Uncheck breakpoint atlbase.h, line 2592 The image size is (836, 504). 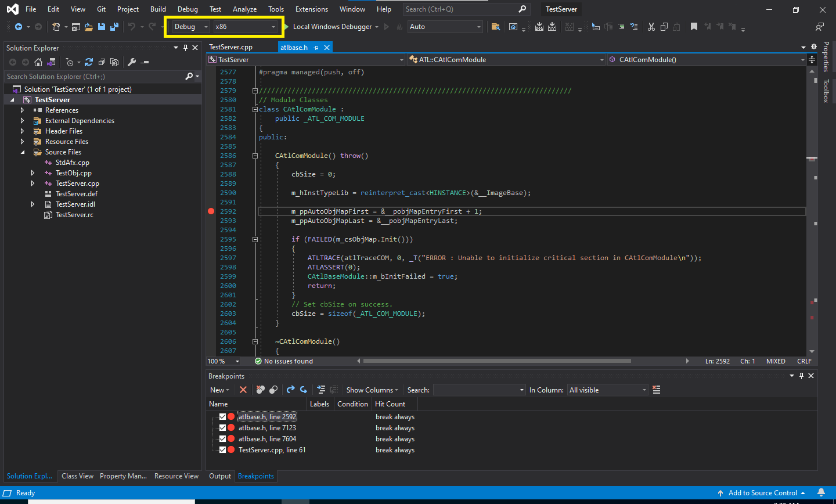222,417
